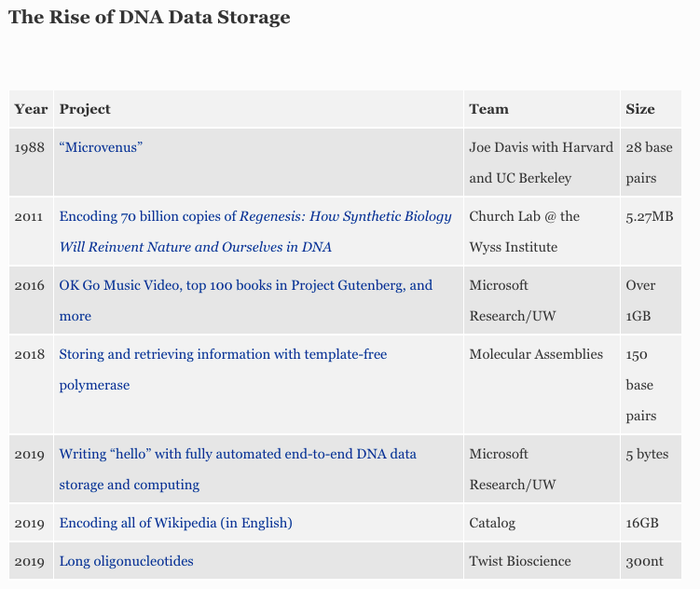
Task: Select the Size column header
Action: [x=640, y=109]
